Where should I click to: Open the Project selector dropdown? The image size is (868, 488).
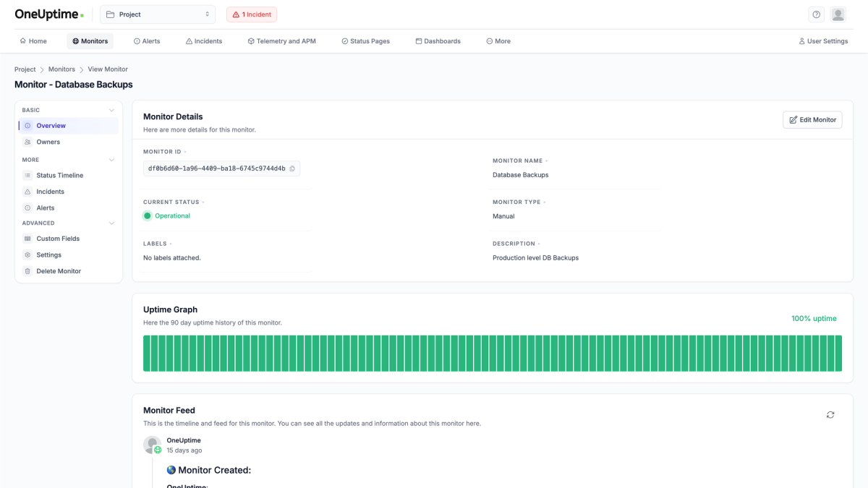point(158,14)
